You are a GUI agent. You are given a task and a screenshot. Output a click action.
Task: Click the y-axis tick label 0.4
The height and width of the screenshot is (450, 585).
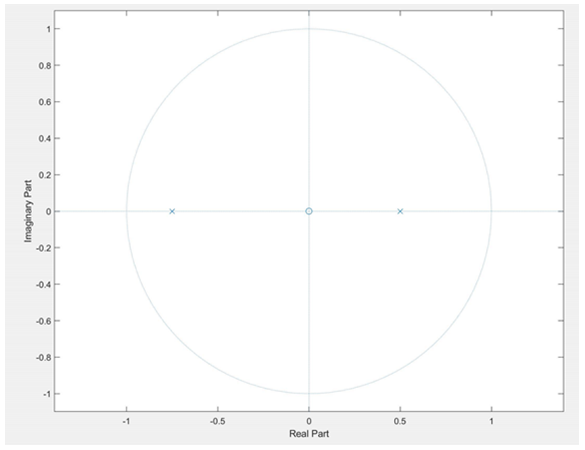click(x=44, y=138)
